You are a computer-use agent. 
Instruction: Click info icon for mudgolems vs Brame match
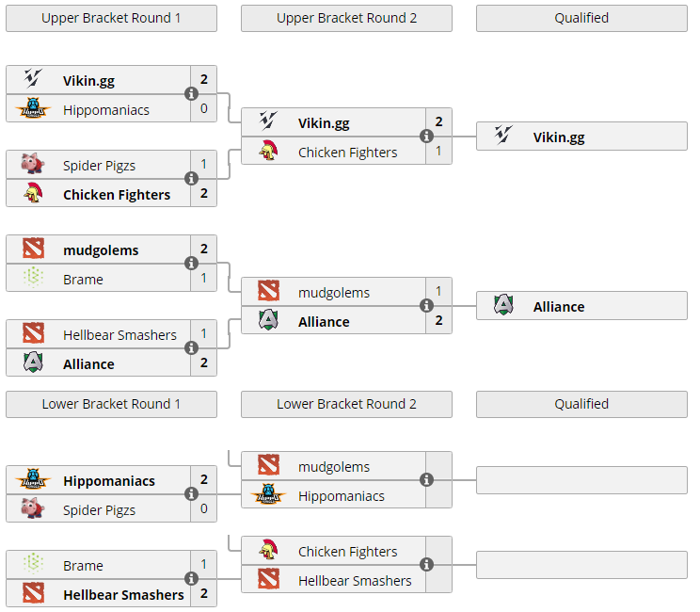[x=192, y=264]
